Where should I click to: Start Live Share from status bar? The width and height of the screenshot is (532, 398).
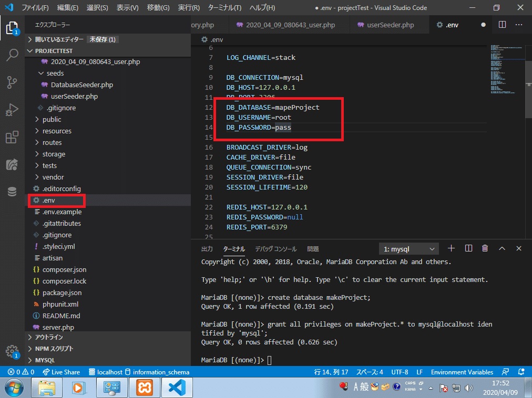[x=62, y=372]
